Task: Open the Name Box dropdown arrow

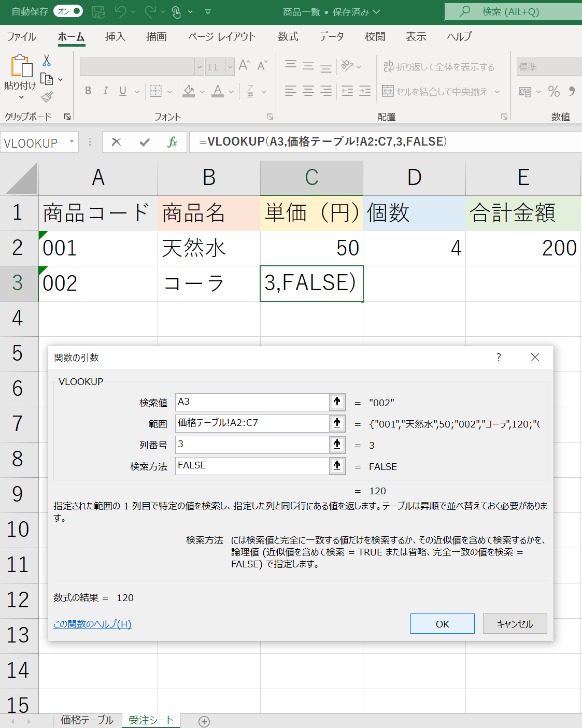Action: click(72, 142)
